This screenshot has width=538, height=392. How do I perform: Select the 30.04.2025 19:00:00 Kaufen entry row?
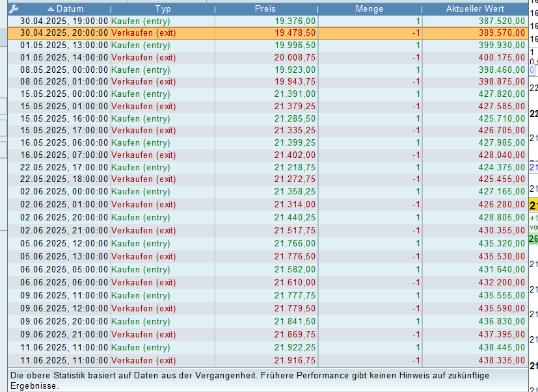(268, 21)
